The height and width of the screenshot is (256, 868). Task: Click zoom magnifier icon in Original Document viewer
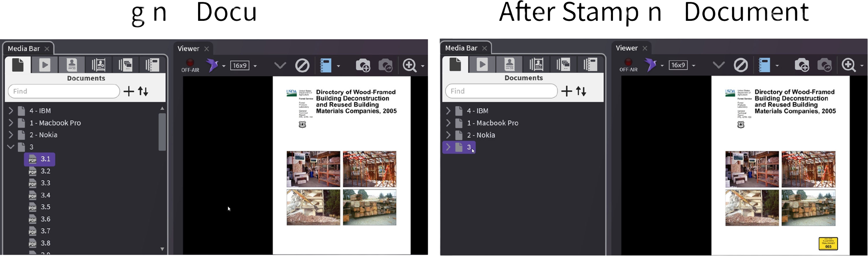pos(409,65)
